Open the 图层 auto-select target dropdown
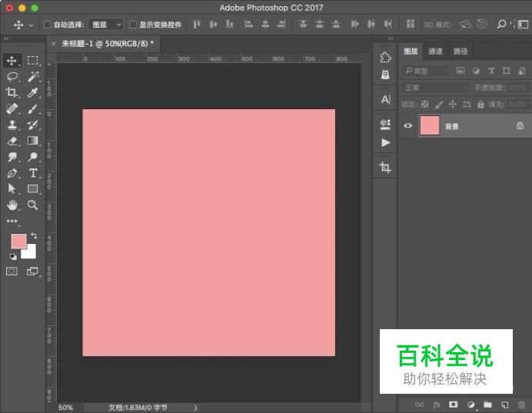The image size is (532, 413). [x=106, y=25]
